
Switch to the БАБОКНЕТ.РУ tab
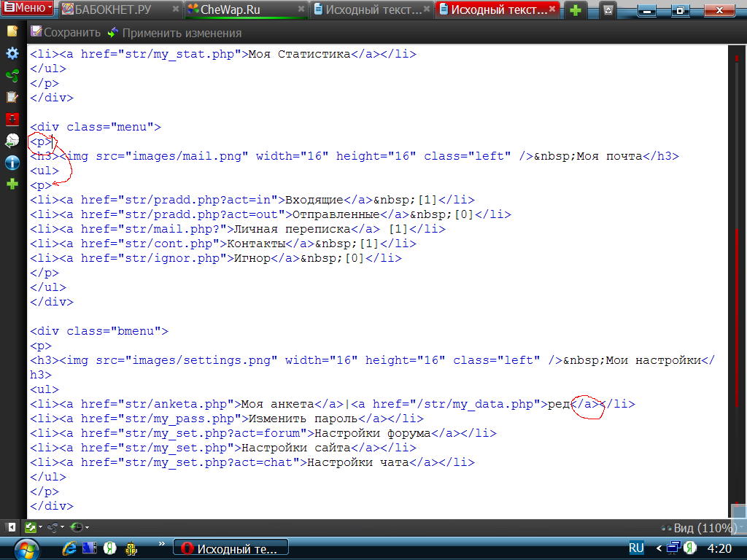coord(117,9)
